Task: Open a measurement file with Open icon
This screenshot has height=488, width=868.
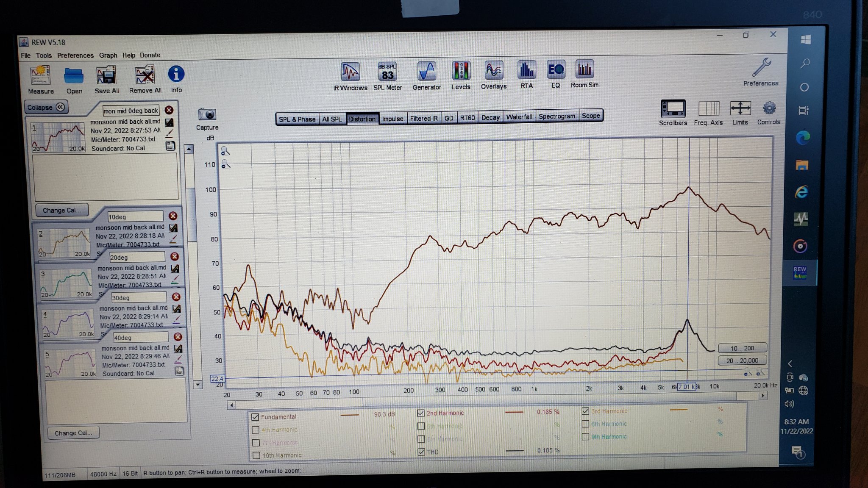Action: 74,80
